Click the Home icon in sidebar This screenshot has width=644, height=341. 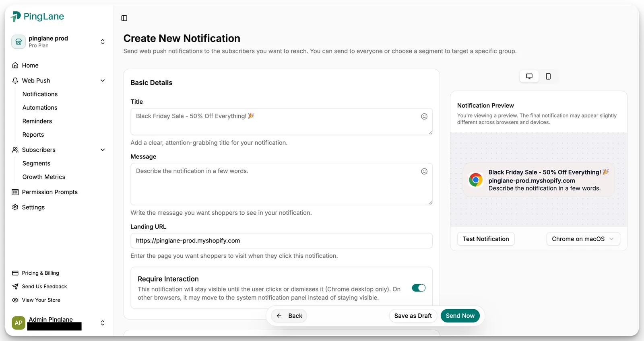click(15, 66)
